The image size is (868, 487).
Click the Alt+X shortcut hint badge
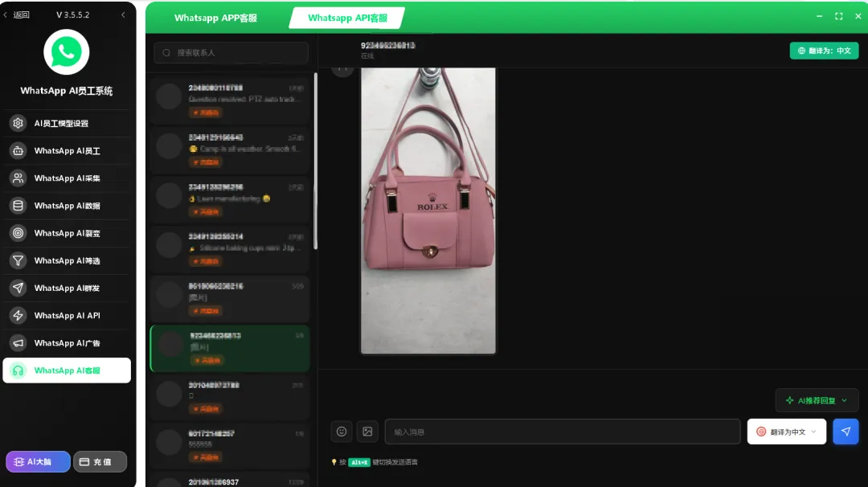coord(359,462)
